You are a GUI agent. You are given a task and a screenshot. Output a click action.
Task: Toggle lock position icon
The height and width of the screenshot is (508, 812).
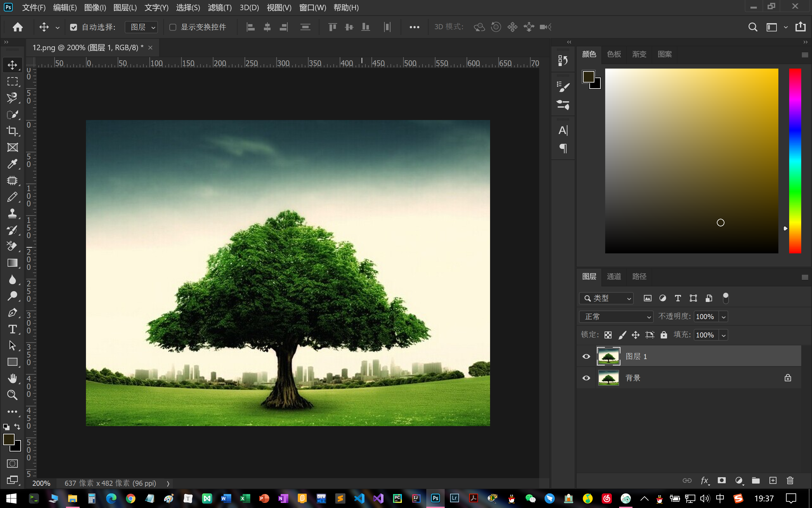click(x=636, y=335)
